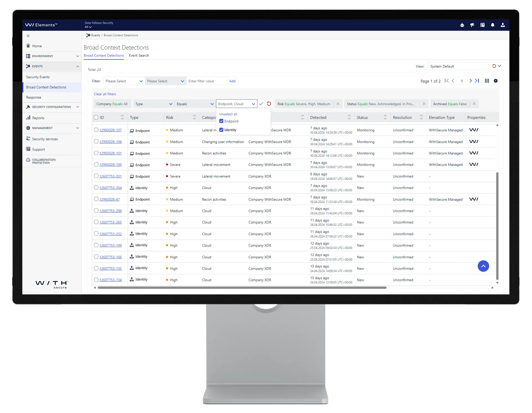Select the row checkbox for 12607753-364
Image resolution: width=532 pixels, height=413 pixels.
click(x=96, y=188)
